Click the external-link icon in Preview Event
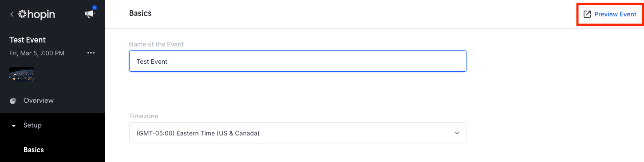This screenshot has width=644, height=162. pyautogui.click(x=587, y=14)
